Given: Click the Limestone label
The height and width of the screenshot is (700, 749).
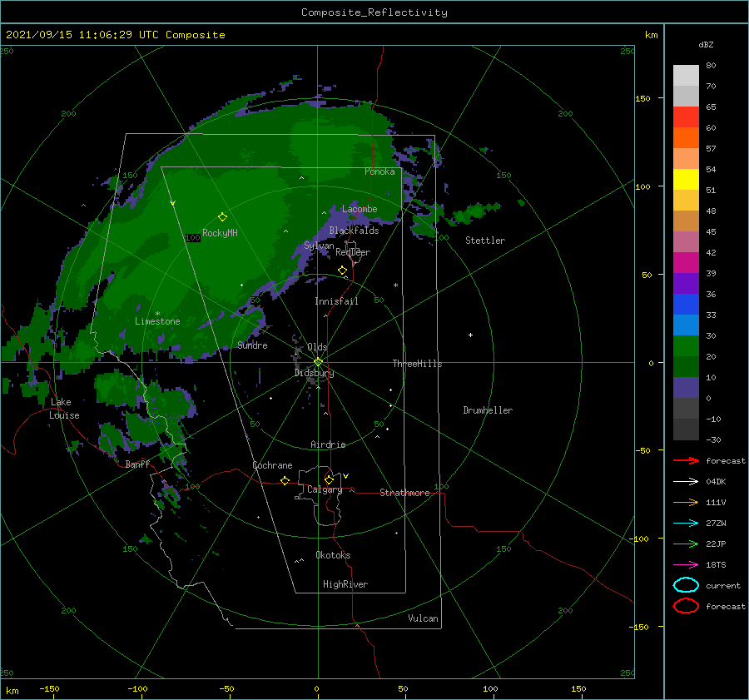Looking at the screenshot, I should (x=157, y=321).
